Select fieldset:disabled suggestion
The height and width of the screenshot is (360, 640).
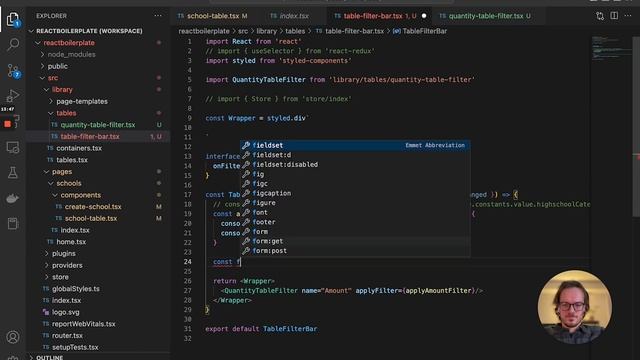(354, 164)
